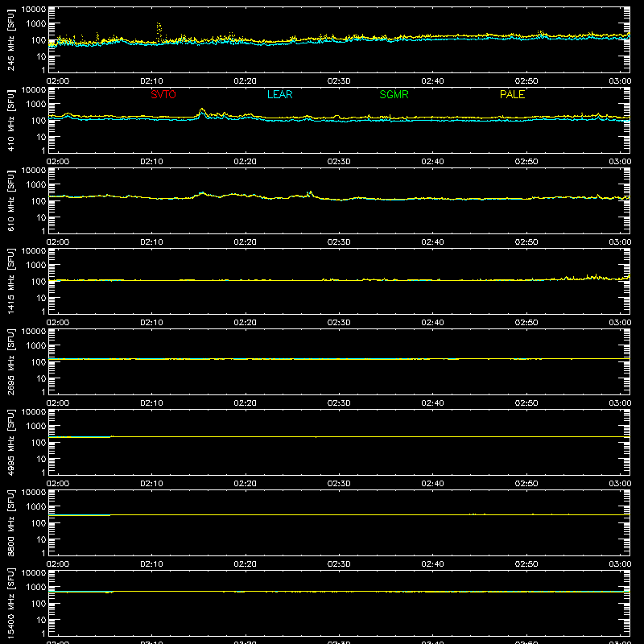This screenshot has height=644, width=644.
Task: Click the 1000 y-axis value on the 410 MHz plot
Action: click(x=36, y=105)
